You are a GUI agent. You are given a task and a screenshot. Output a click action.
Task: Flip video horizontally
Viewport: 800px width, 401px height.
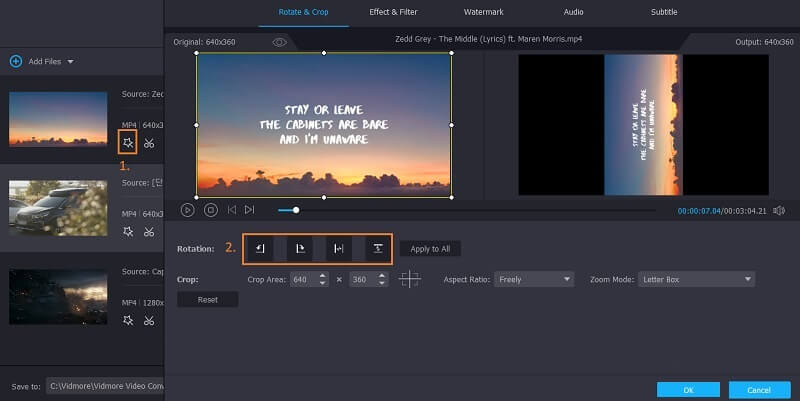click(x=339, y=248)
